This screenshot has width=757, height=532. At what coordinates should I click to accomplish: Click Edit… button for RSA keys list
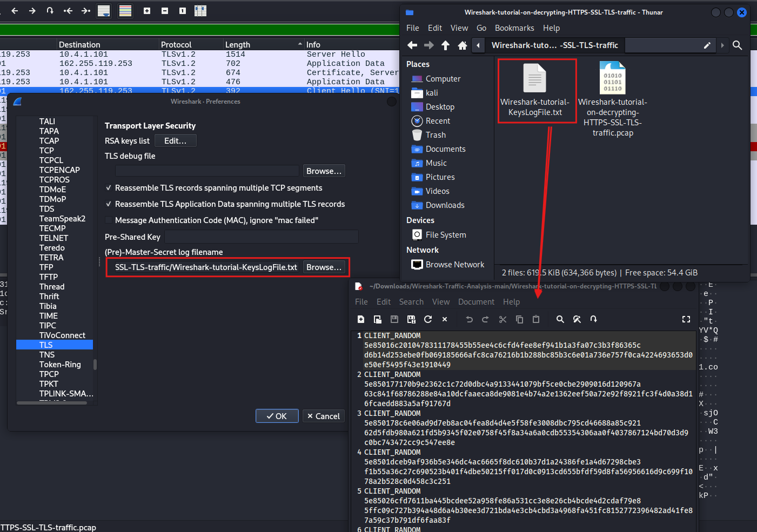176,141
